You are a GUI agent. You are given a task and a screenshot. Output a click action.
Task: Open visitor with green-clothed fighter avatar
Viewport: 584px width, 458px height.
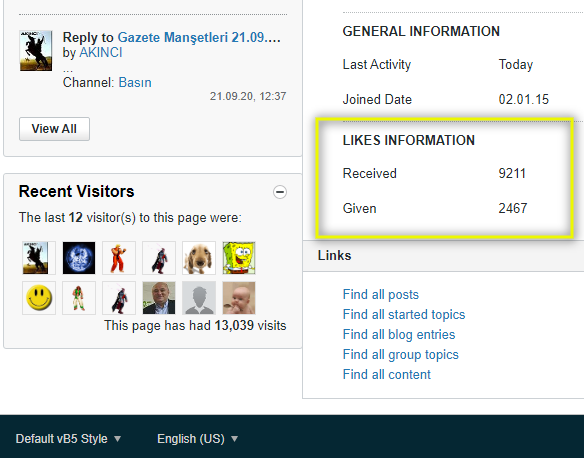click(x=79, y=298)
